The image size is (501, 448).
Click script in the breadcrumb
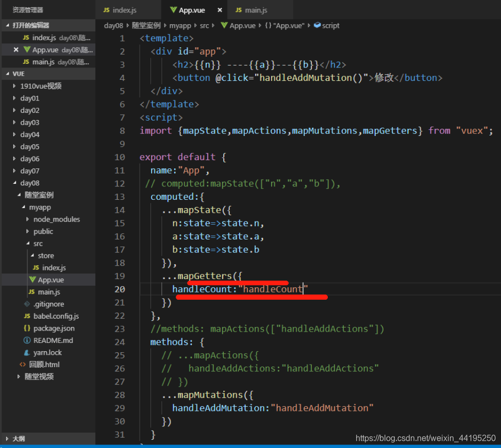330,26
